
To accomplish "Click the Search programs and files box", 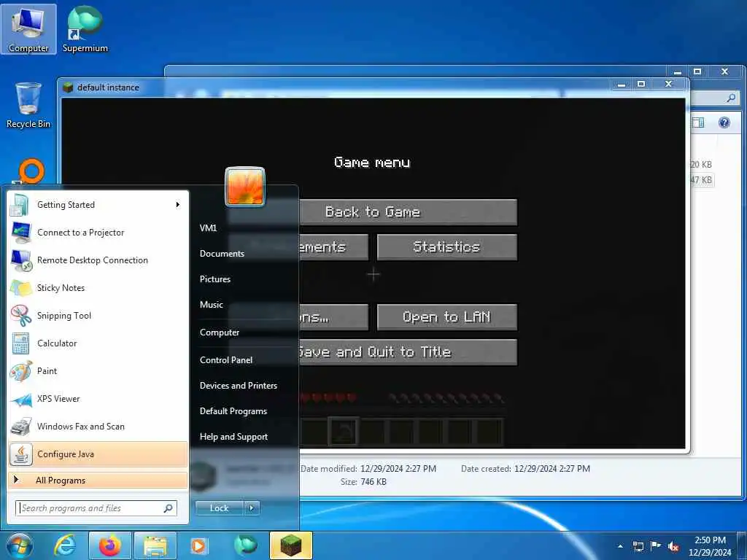I will pos(96,508).
